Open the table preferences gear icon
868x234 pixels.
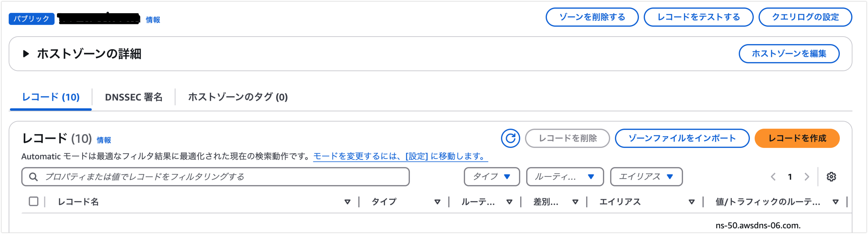pos(831,177)
